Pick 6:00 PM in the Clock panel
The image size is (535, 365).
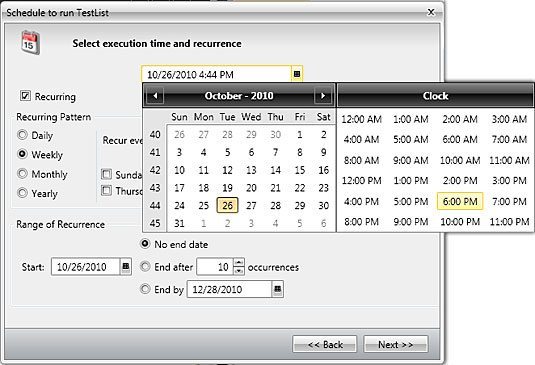tap(460, 201)
